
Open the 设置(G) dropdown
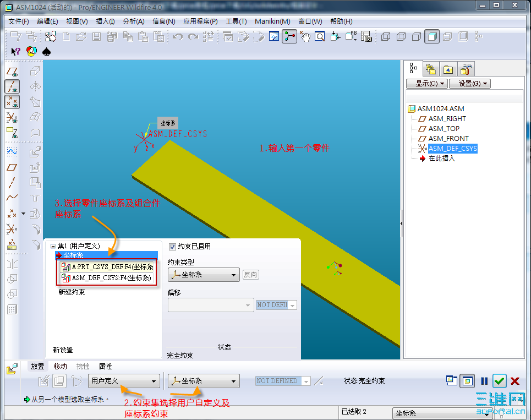click(470, 84)
